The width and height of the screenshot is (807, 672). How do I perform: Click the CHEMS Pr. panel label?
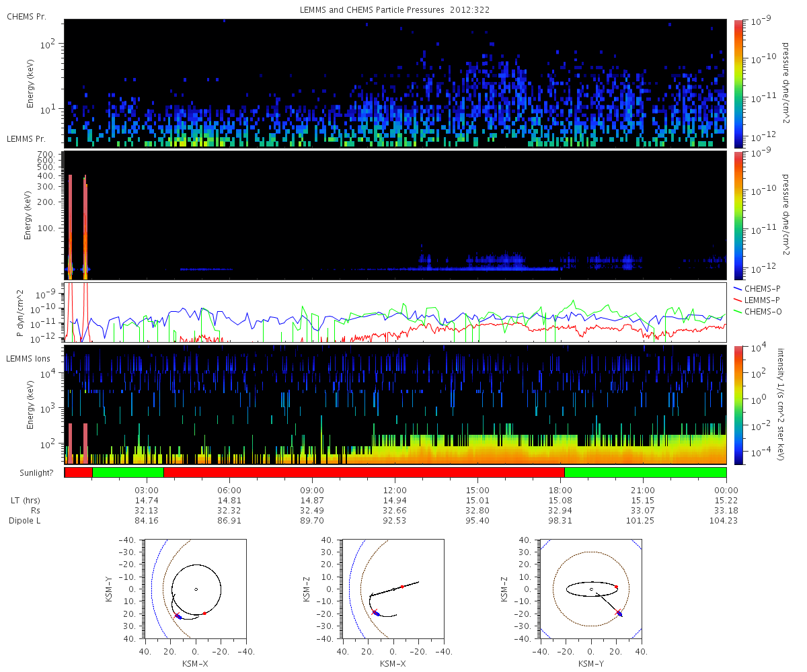point(27,16)
